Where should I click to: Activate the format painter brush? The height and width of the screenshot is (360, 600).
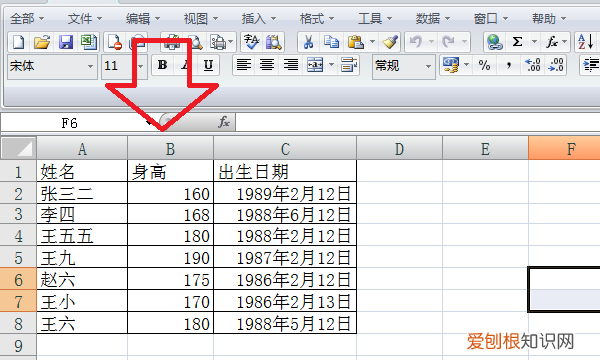coord(390,42)
